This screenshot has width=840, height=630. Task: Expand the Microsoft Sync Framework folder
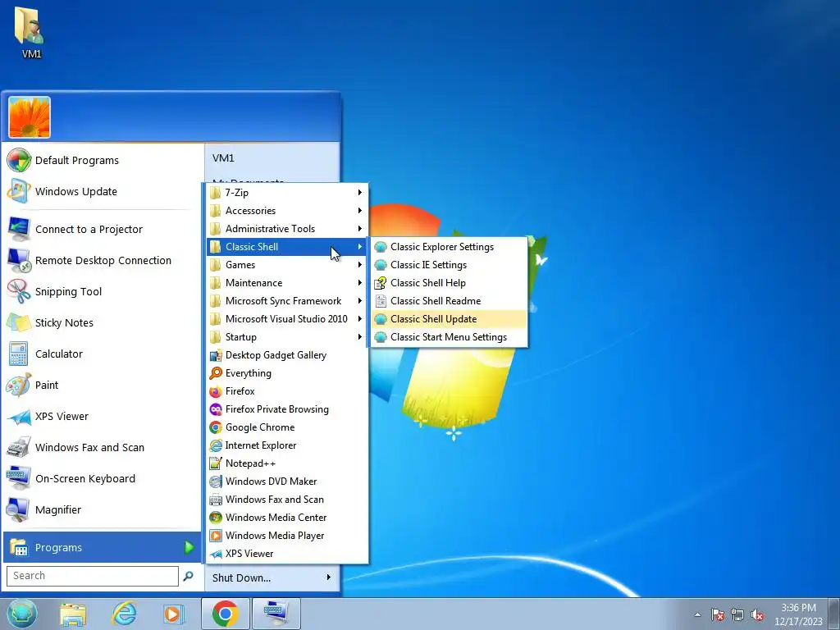287,301
